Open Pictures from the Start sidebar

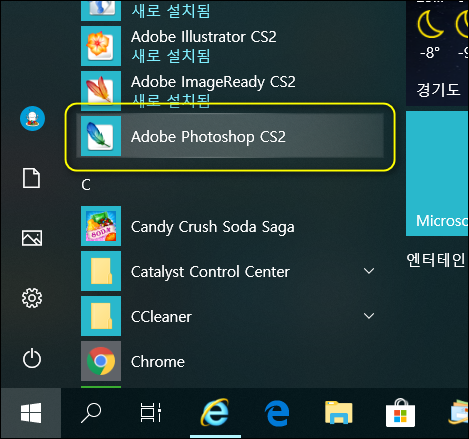pos(32,238)
